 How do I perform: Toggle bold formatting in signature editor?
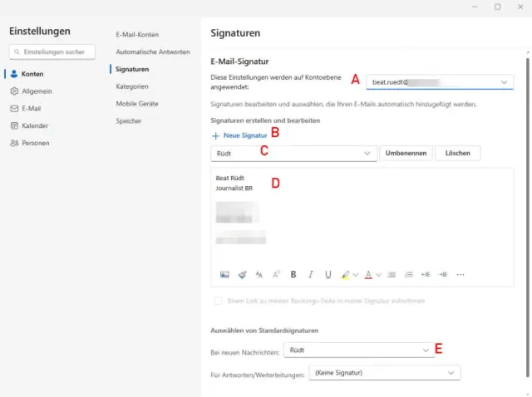click(x=293, y=274)
